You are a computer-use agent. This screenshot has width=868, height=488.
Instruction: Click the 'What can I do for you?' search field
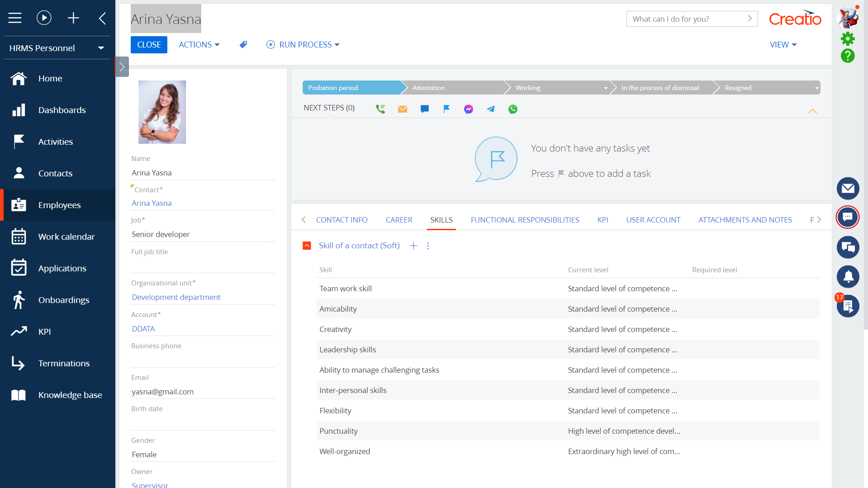[x=683, y=19]
